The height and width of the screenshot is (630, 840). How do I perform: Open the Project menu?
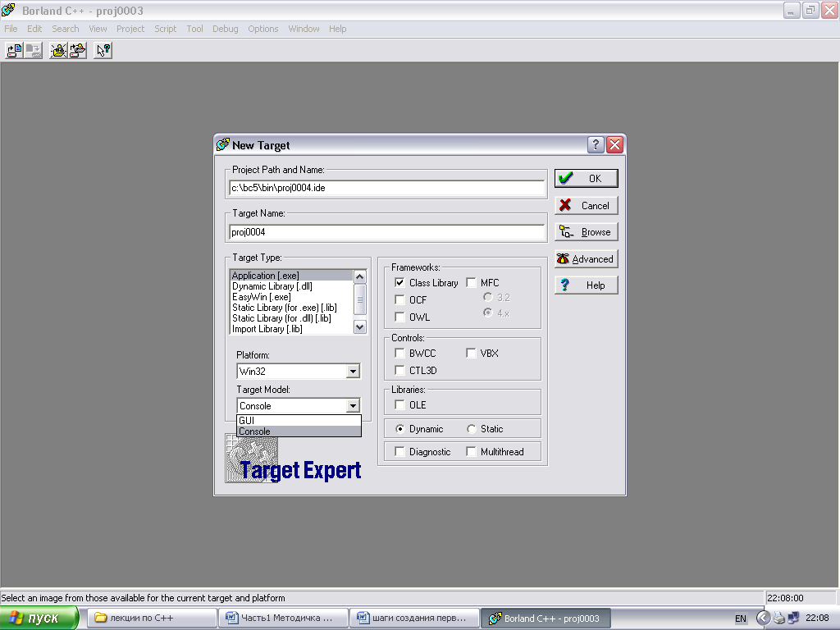click(130, 29)
